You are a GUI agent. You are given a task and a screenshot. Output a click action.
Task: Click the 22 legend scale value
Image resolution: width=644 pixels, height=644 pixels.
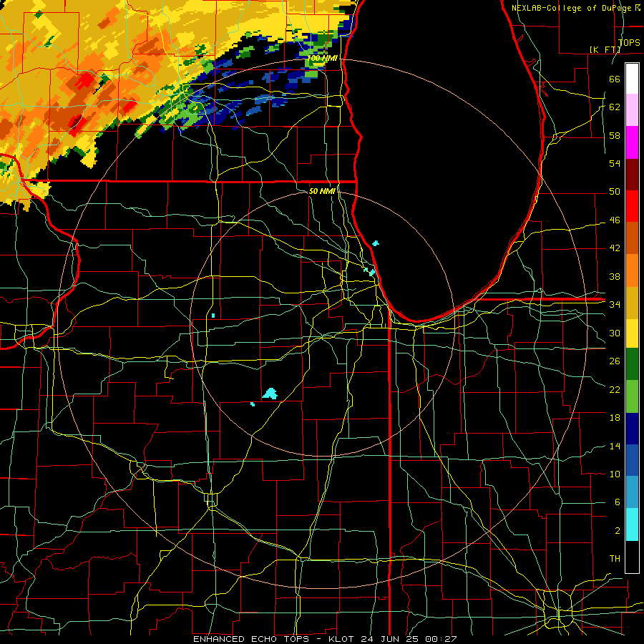[x=615, y=389]
